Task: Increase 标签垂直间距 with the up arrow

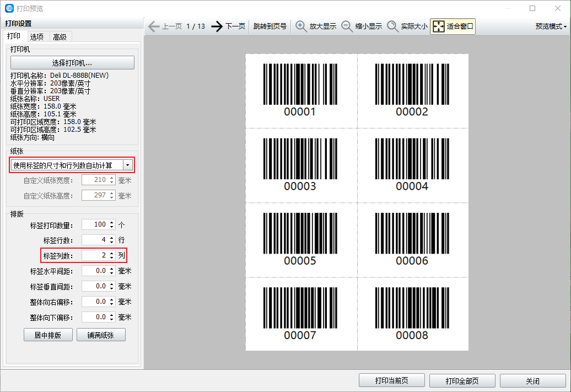Action: [112, 284]
